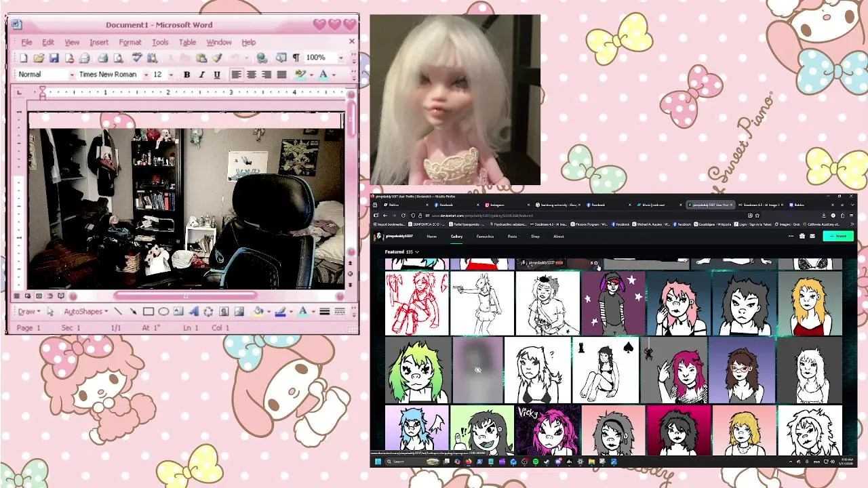Open the Zoom 100% dropdown

click(x=341, y=58)
